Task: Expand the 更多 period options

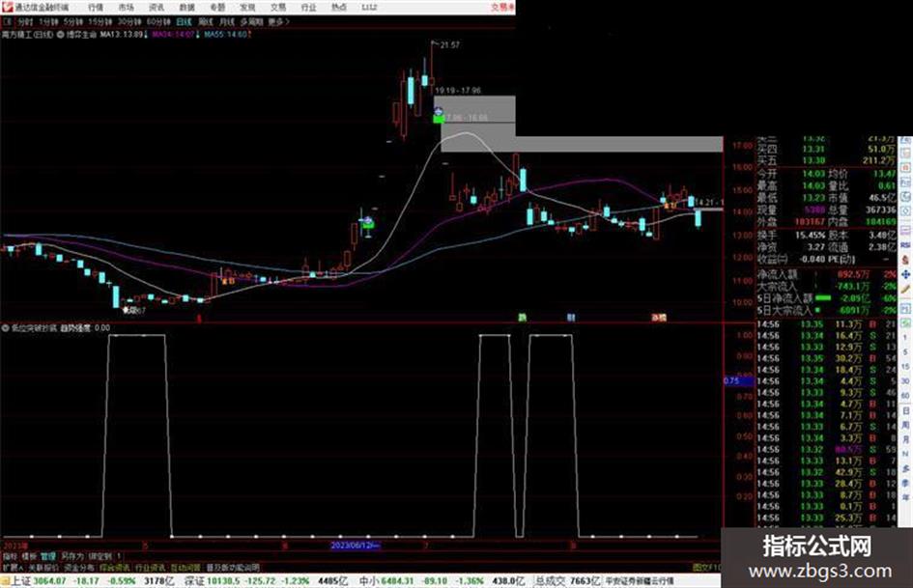Action: 278,21
